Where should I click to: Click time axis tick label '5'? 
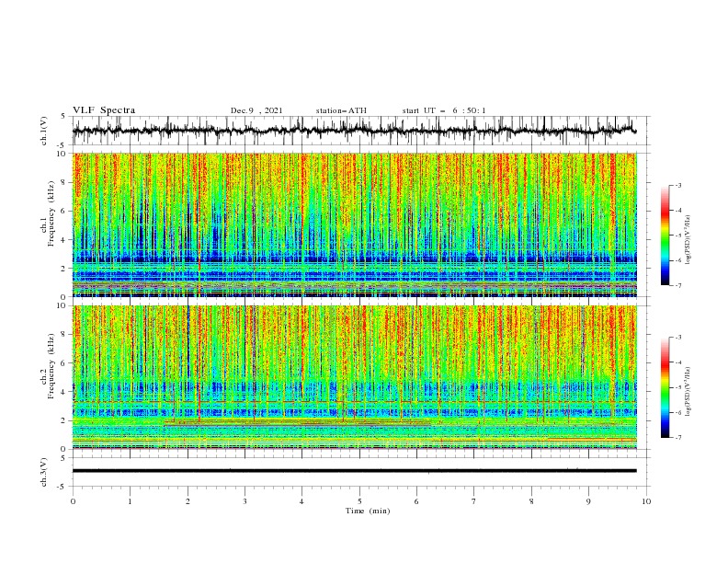pyautogui.click(x=359, y=501)
